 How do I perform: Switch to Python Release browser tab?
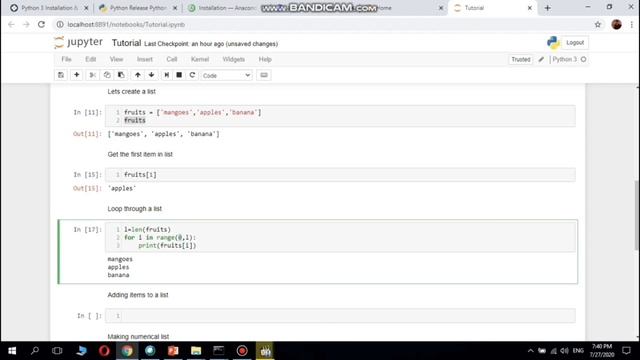pyautogui.click(x=137, y=8)
